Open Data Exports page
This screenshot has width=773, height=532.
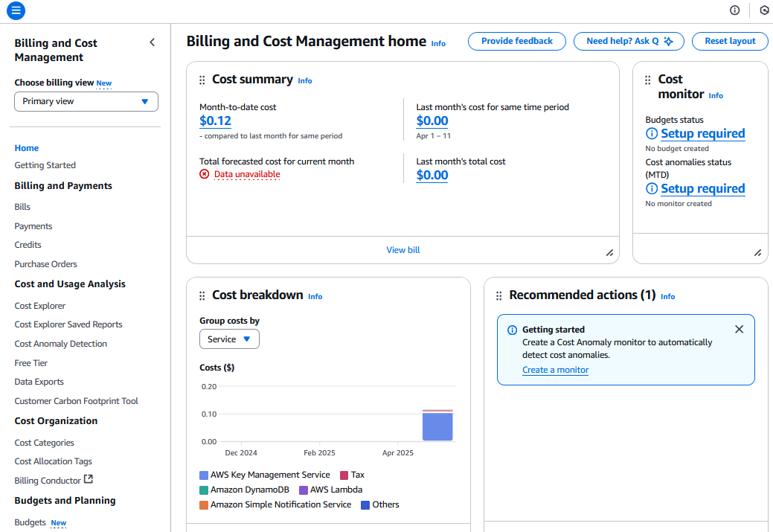pyautogui.click(x=39, y=382)
